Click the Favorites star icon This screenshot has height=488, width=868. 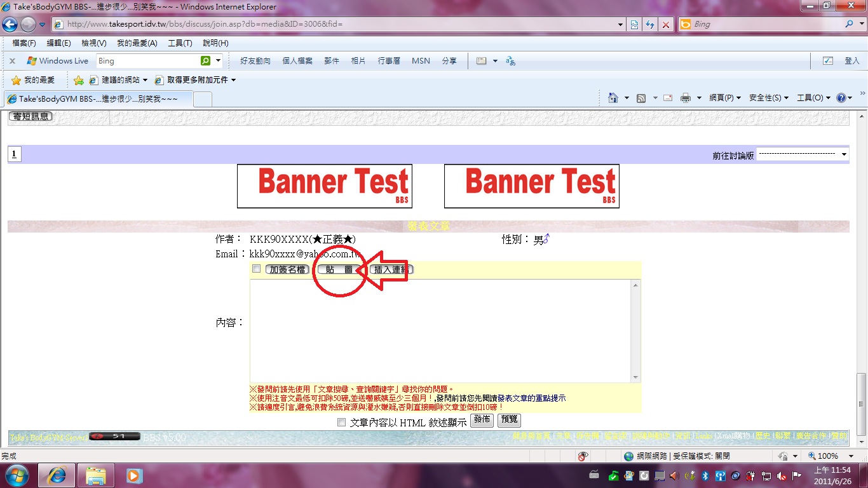click(16, 80)
